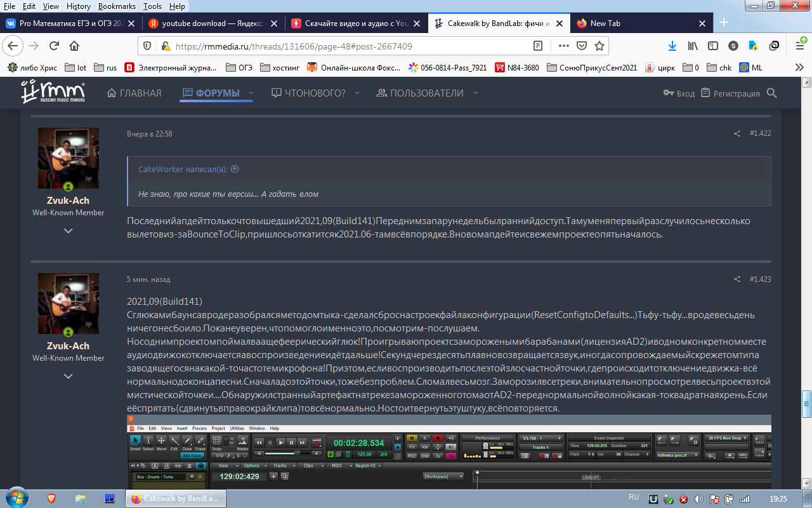Open the ФОРУМЫ section link

click(x=211, y=93)
